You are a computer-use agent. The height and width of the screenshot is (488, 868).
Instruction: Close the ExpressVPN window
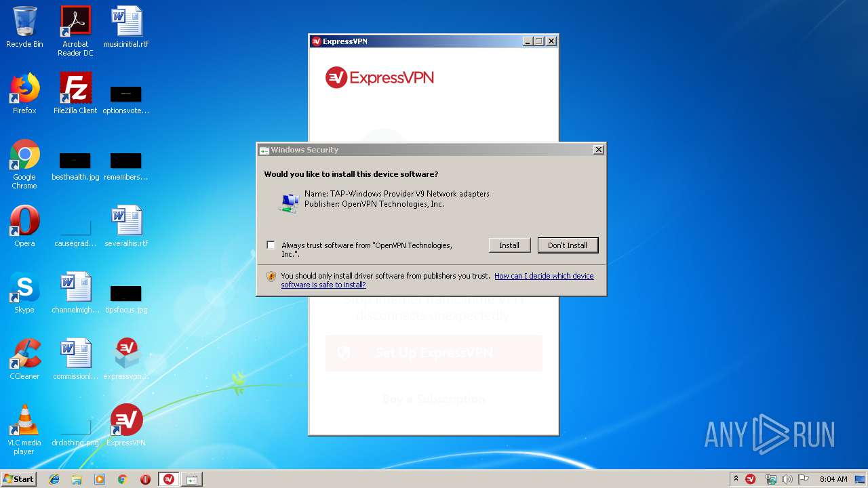(x=551, y=41)
